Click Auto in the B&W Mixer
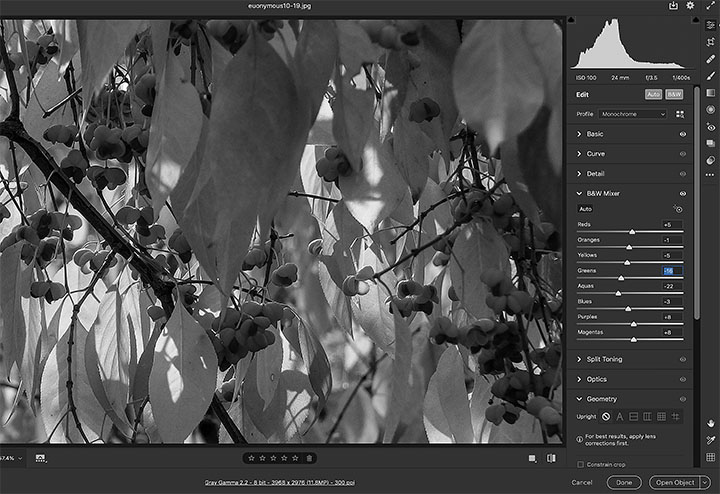 point(585,209)
